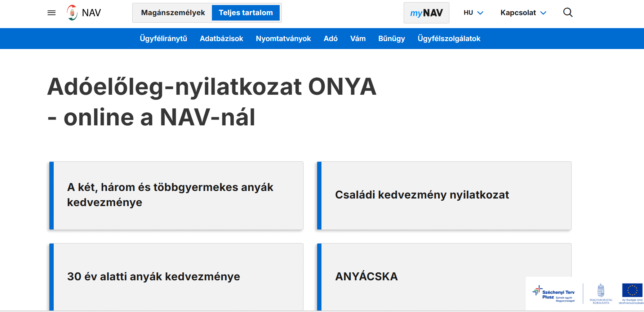Go to Nyomtatványok menu item
This screenshot has width=644, height=312.
coord(283,39)
